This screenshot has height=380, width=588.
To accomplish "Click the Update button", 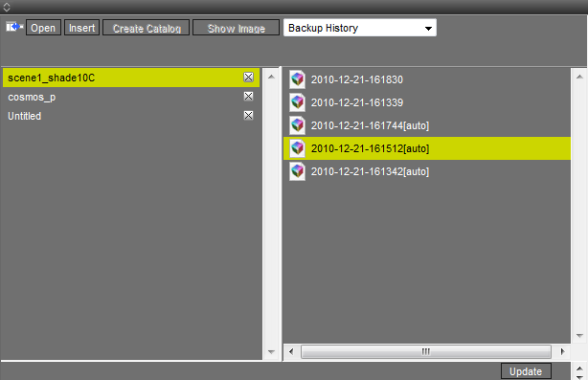I will 526,371.
